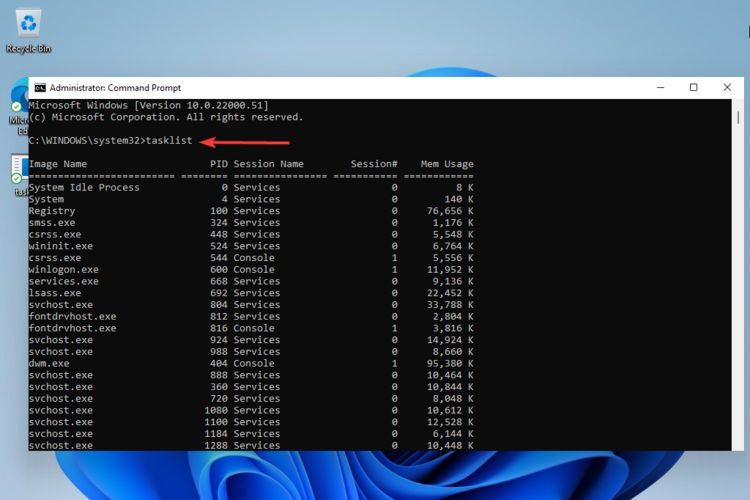750x500 pixels.
Task: Click 'Microsoft Windows [Version 10.0.22000.51]' line
Action: tap(149, 105)
